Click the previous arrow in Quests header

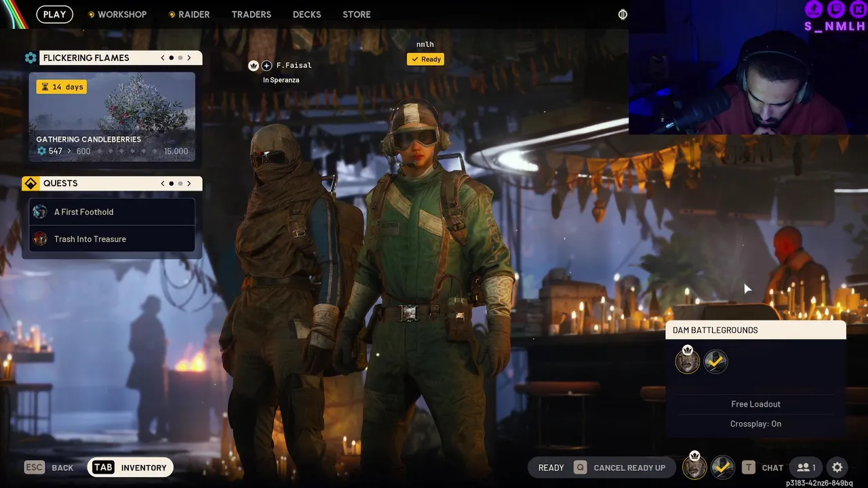point(163,184)
